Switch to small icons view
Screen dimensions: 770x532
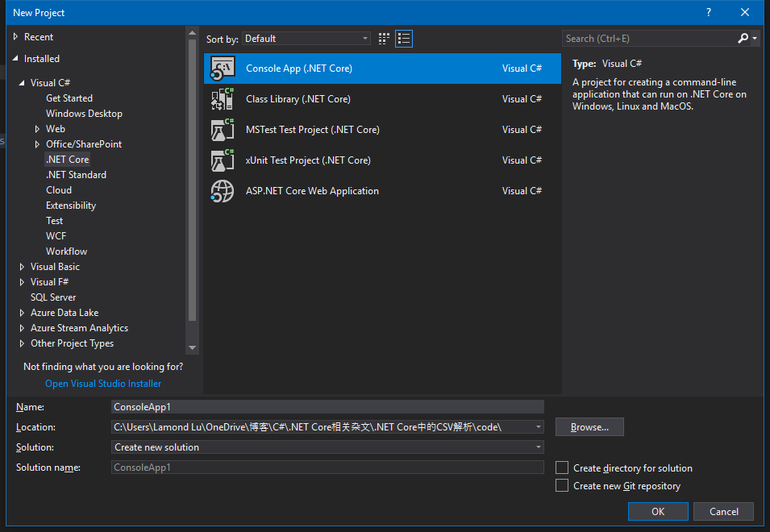pos(384,39)
